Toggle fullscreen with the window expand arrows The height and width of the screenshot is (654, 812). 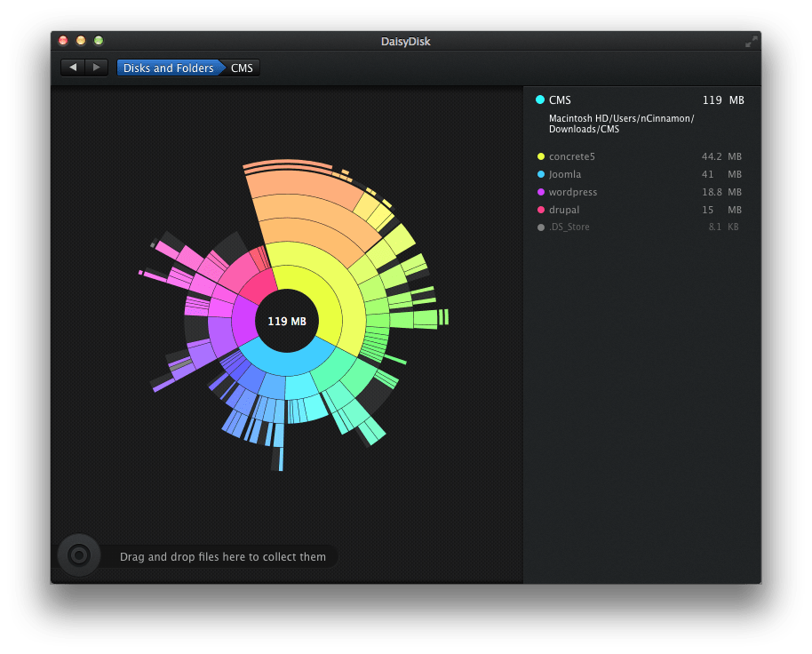[x=751, y=41]
